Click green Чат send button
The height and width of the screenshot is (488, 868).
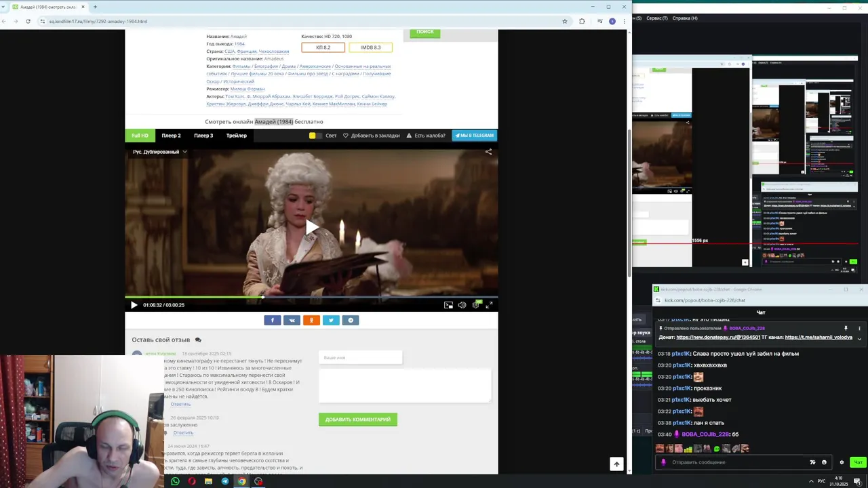pos(858,462)
